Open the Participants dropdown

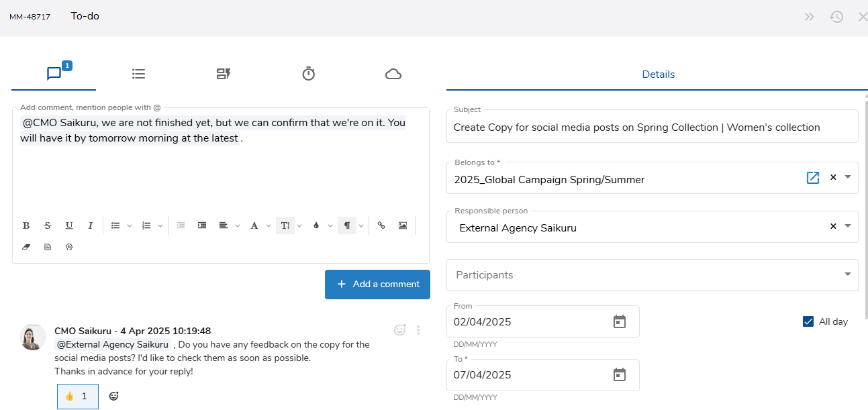pyautogui.click(x=653, y=275)
